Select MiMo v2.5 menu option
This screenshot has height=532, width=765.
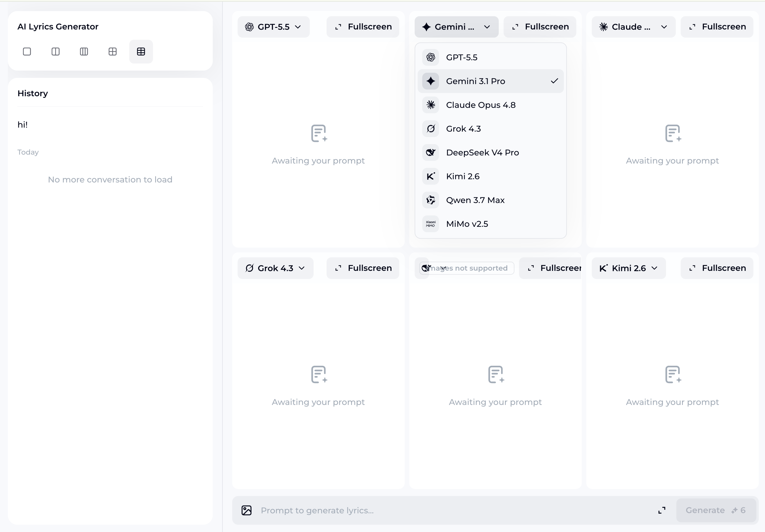490,224
